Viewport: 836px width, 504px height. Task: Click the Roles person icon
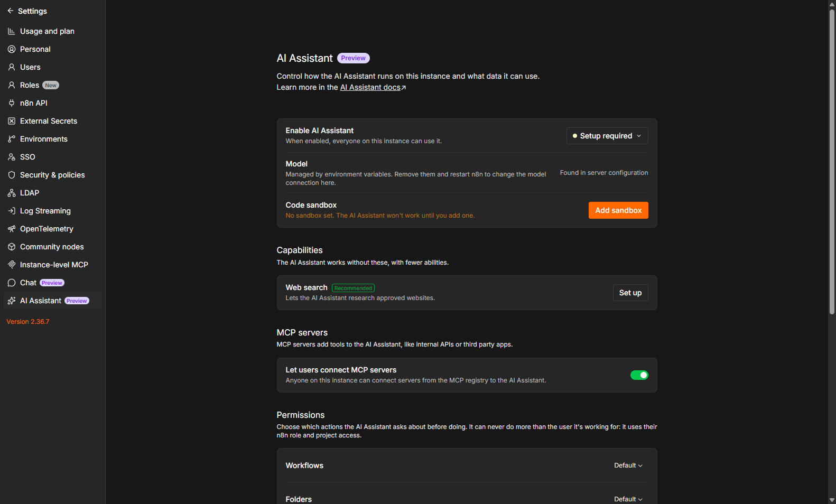pos(12,85)
